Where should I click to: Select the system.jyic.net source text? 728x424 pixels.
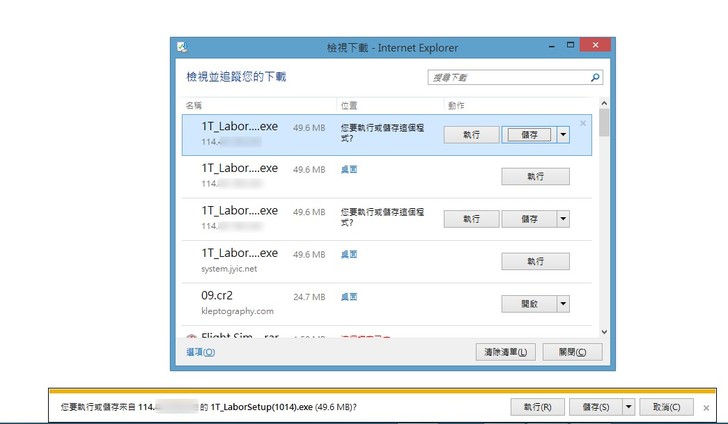click(229, 269)
